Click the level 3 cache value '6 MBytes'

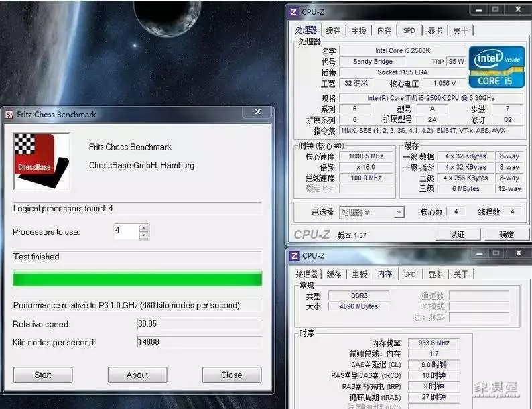[x=466, y=188]
